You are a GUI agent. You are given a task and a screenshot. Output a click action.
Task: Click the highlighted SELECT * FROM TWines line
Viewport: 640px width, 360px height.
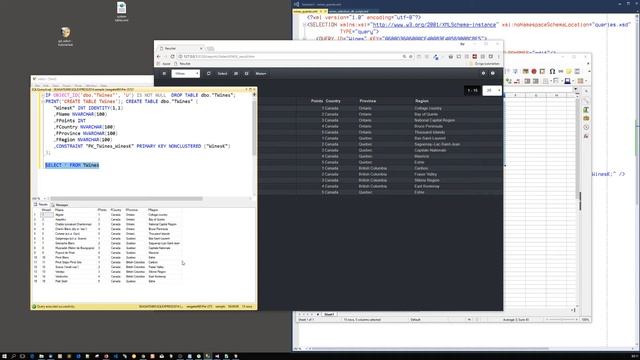point(72,165)
